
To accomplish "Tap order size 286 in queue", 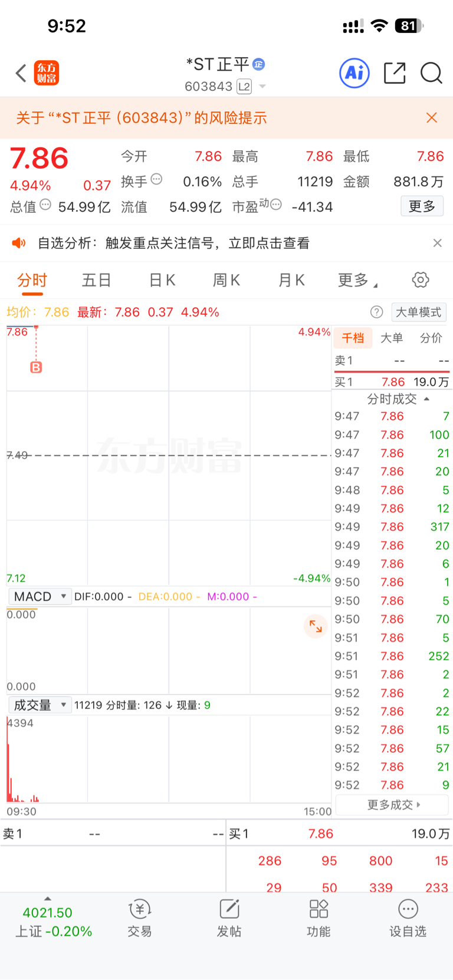I will pyautogui.click(x=270, y=861).
